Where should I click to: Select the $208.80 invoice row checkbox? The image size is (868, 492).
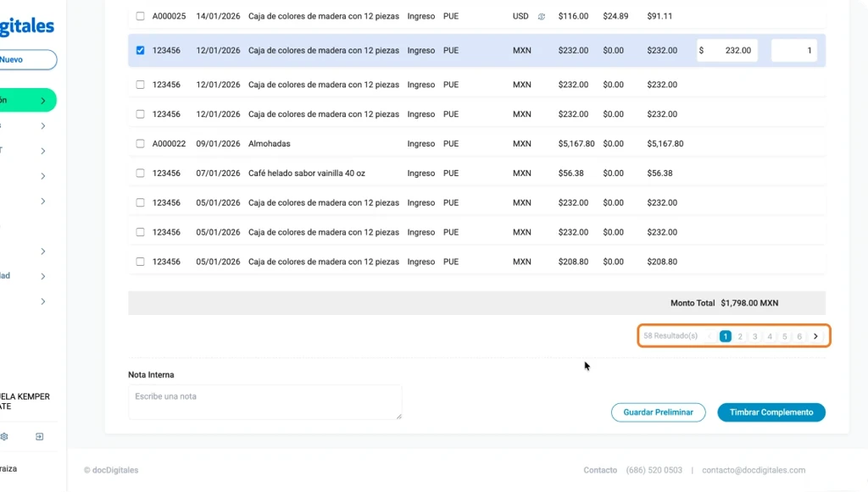141,262
